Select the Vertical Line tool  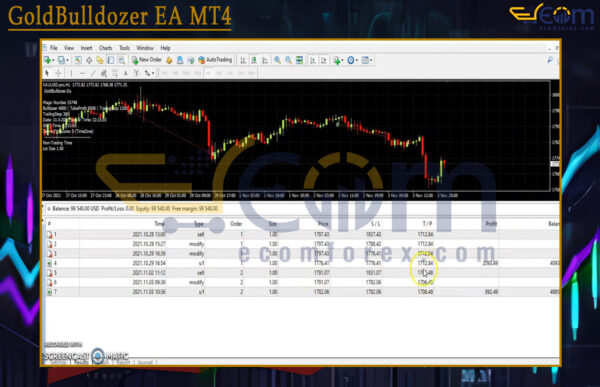click(71, 73)
